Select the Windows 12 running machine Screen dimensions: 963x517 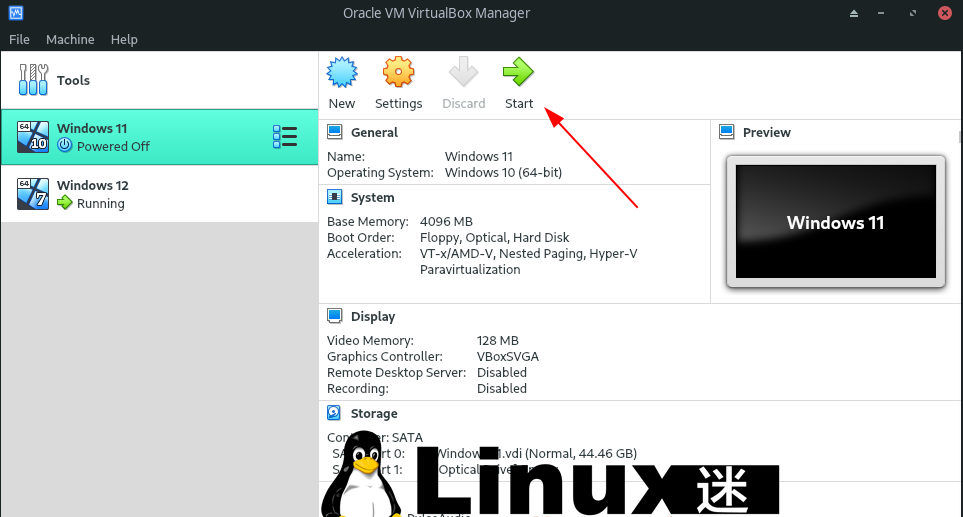(159, 194)
